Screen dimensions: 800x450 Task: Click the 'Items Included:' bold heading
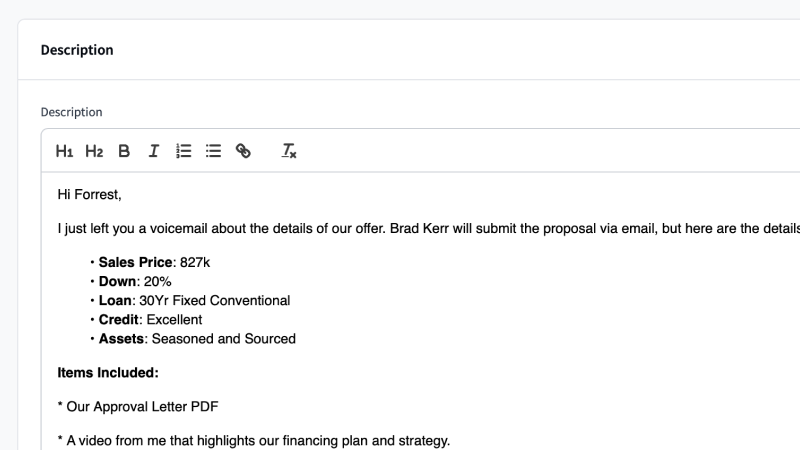pyautogui.click(x=108, y=373)
